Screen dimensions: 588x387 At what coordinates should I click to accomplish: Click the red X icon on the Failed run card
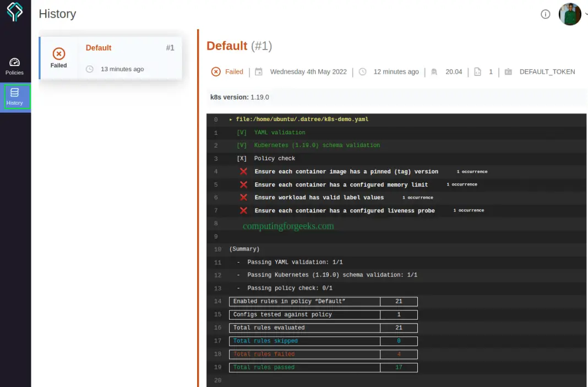58,54
